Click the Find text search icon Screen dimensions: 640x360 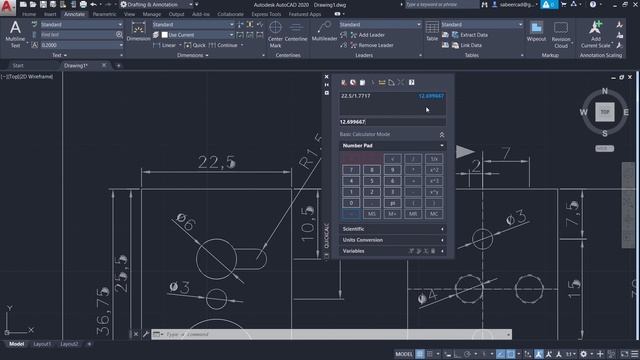[x=119, y=35]
